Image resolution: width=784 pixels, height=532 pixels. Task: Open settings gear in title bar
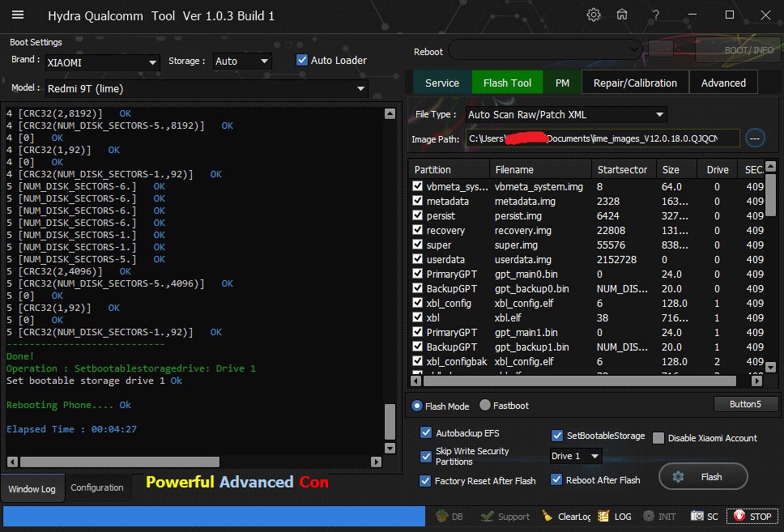[x=594, y=15]
